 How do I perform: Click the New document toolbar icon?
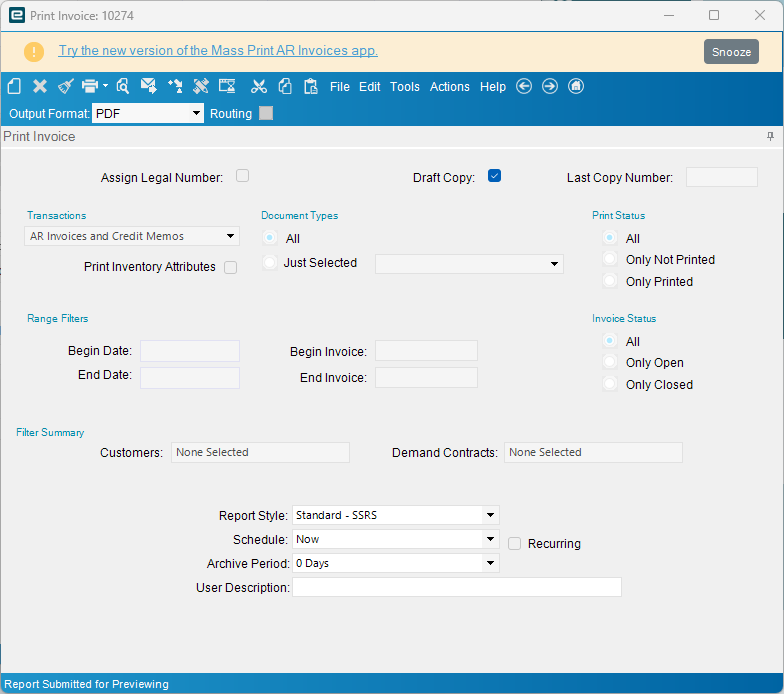14,86
